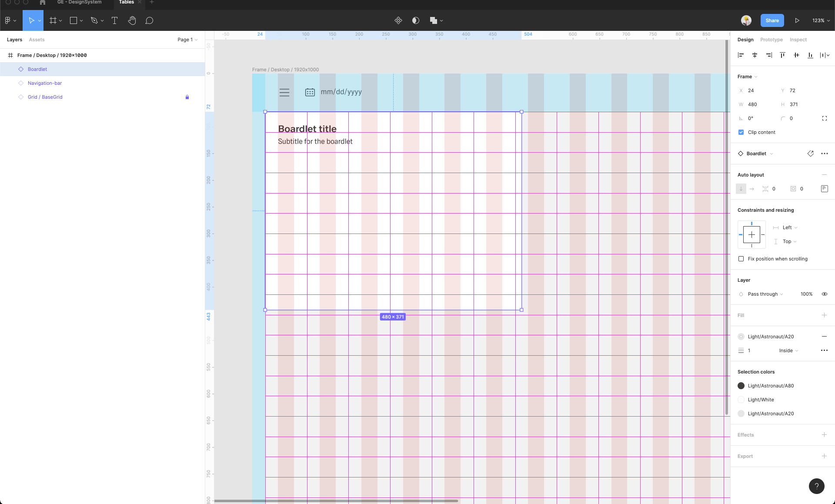Enable Fix position when scrolling

click(741, 259)
